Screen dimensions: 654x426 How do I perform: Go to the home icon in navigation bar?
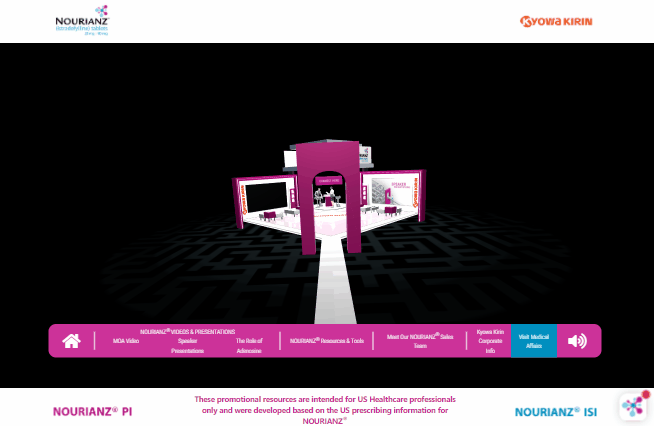coord(71,341)
